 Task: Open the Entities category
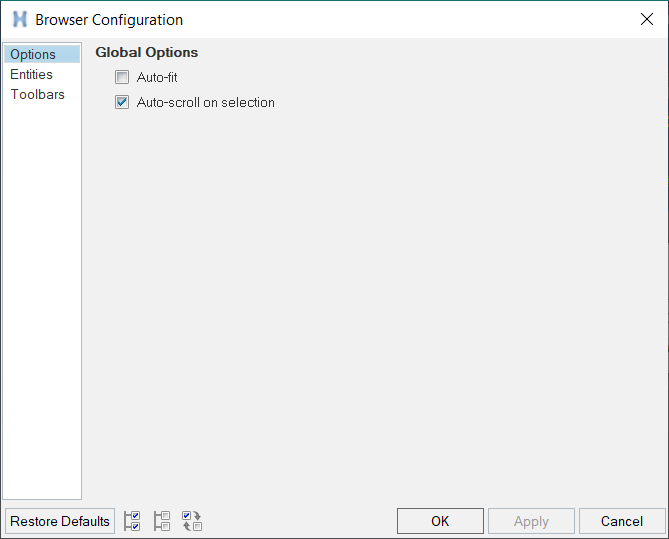32,74
